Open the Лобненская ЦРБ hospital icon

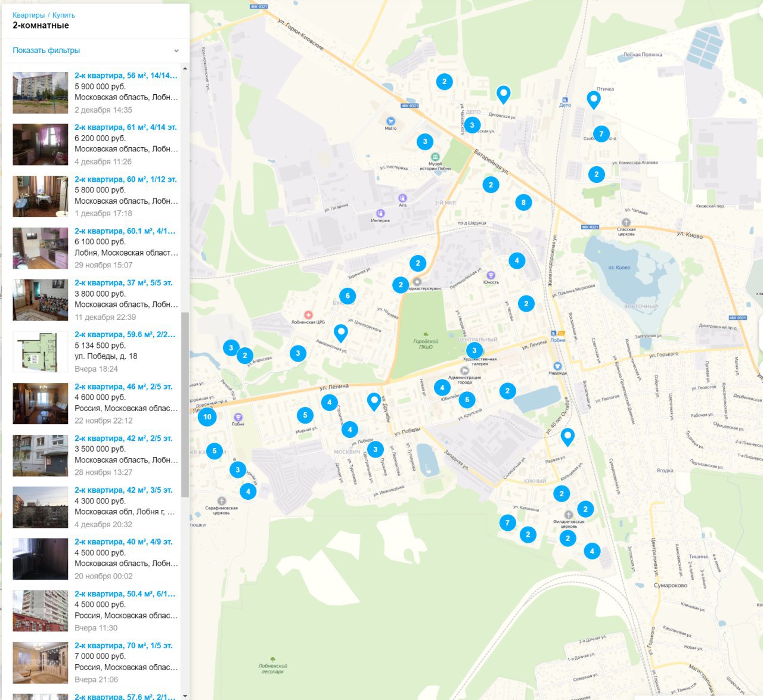coord(308,315)
